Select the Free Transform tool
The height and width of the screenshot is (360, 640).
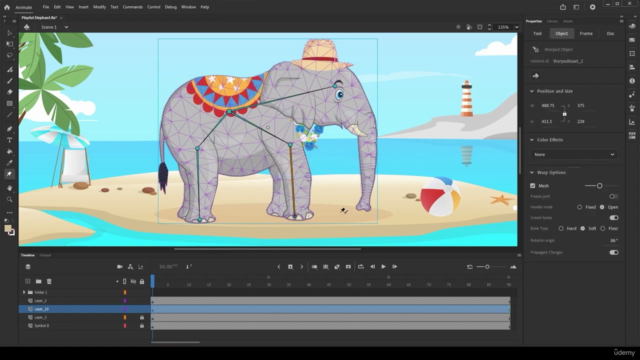[9, 44]
